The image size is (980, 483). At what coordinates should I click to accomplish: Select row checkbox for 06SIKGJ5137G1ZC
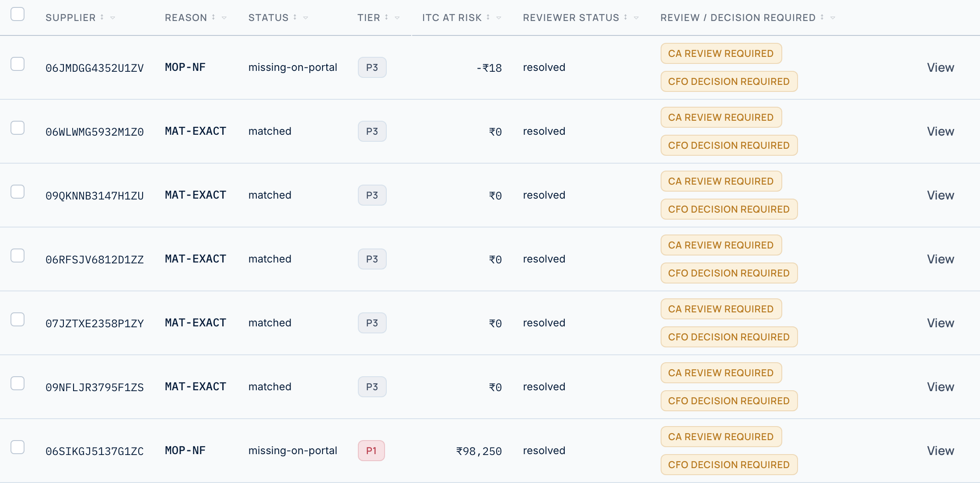(x=17, y=447)
